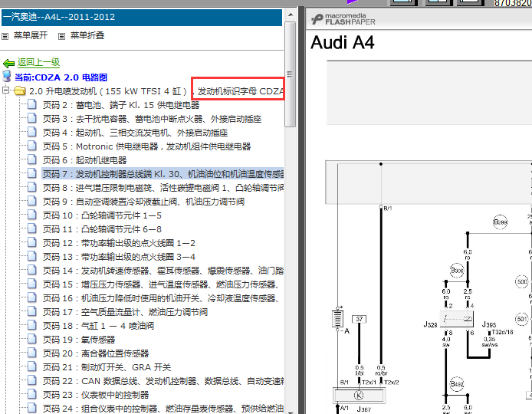
Task: Click the document icon beside 页码 17
Action: (x=32, y=311)
